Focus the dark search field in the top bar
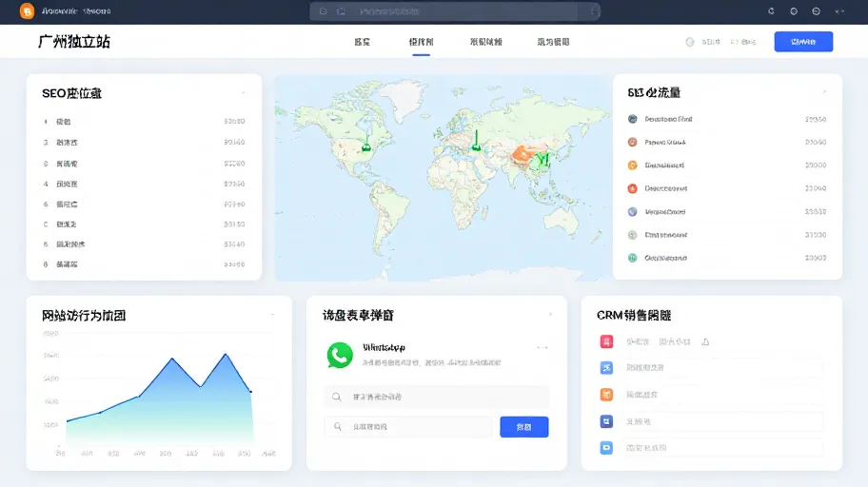Image resolution: width=868 pixels, height=487 pixels. point(455,11)
